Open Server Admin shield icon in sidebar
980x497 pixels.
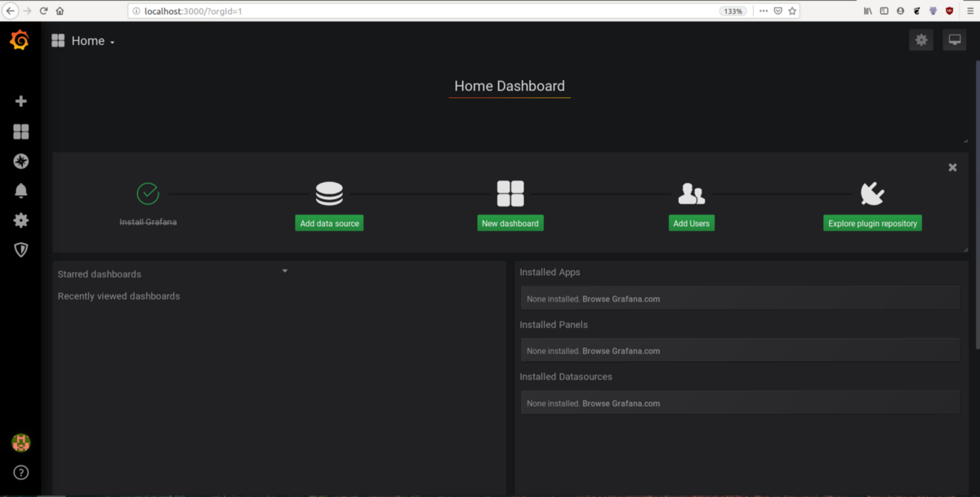click(21, 250)
